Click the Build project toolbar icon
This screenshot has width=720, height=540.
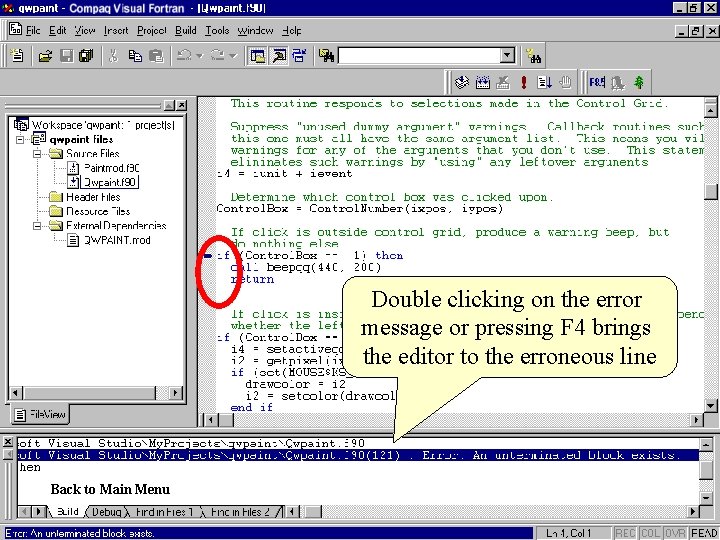tap(483, 82)
